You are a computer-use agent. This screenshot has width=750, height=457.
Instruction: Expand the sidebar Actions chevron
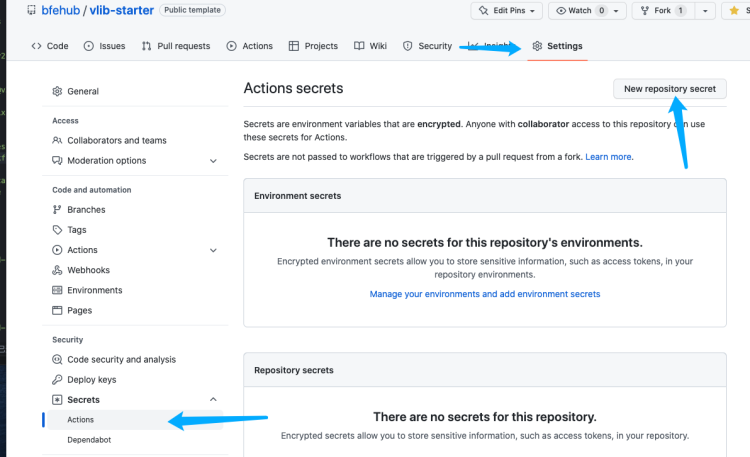213,250
